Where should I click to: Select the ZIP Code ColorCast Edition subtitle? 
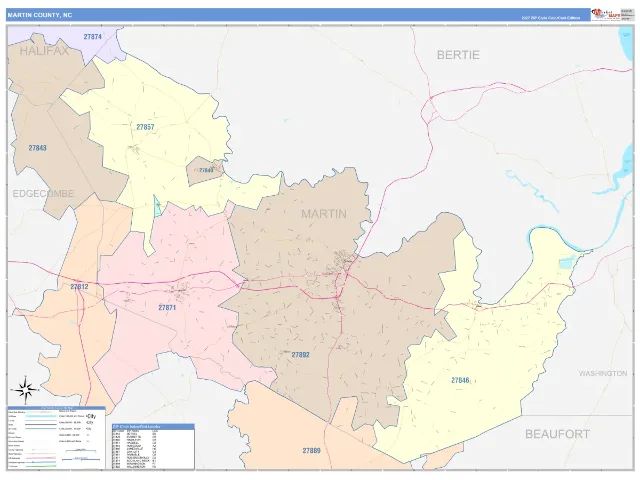pyautogui.click(x=551, y=18)
